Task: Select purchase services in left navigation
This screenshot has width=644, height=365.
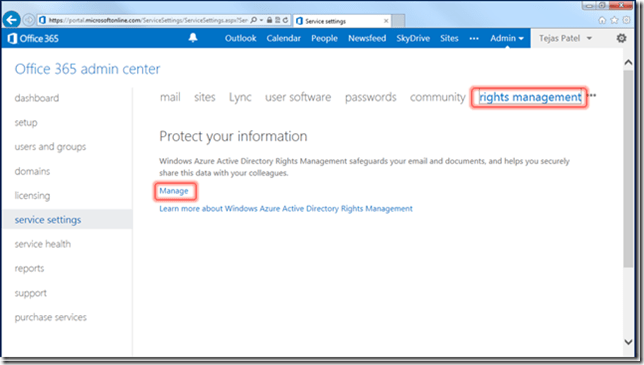Action: (51, 317)
